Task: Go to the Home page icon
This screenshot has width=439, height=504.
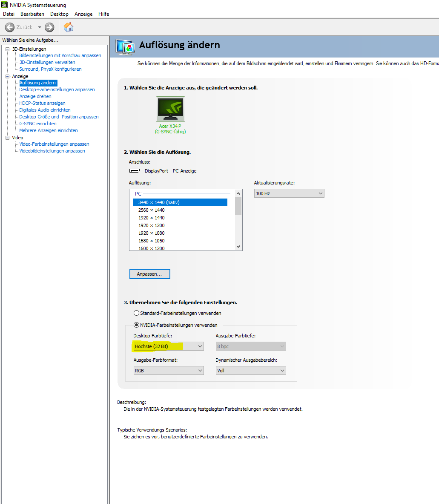Action: click(69, 27)
